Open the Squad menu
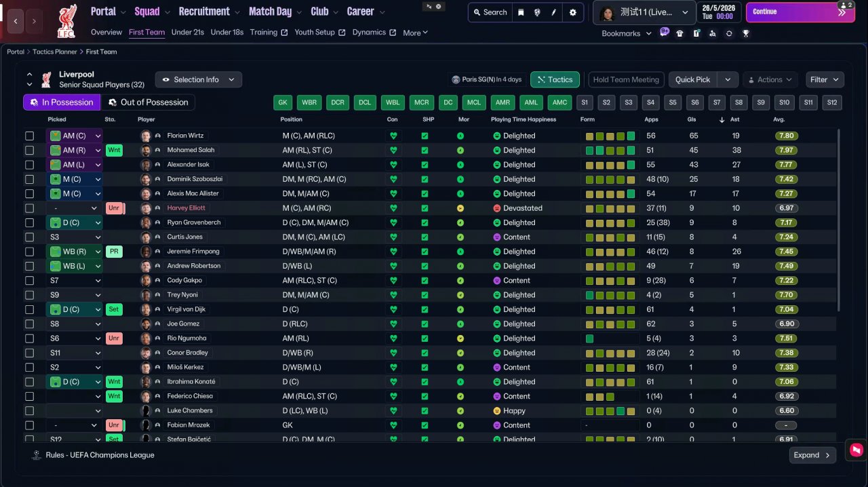Image resolution: width=868 pixels, height=487 pixels. tap(151, 12)
